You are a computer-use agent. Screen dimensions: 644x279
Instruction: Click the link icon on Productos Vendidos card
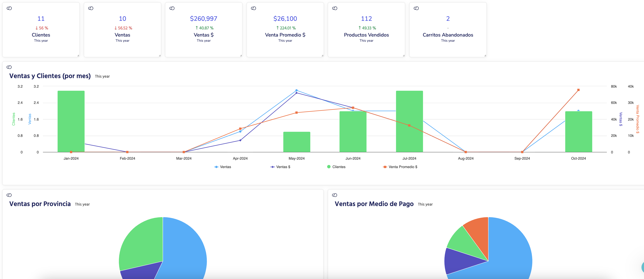335,8
